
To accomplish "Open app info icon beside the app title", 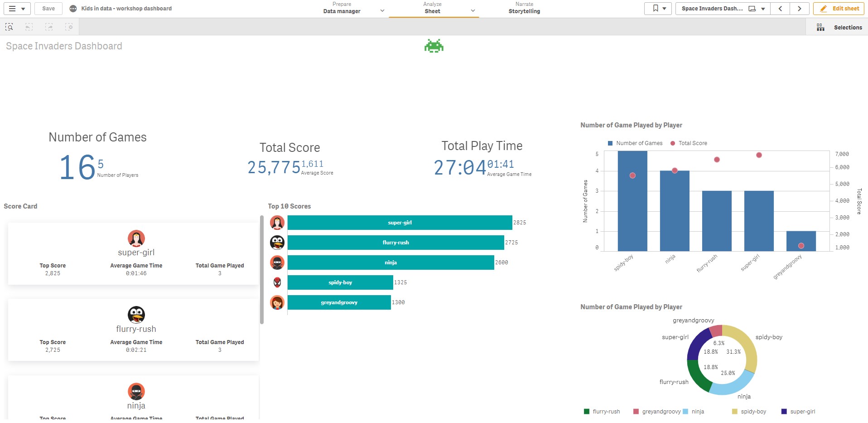I will click(73, 9).
